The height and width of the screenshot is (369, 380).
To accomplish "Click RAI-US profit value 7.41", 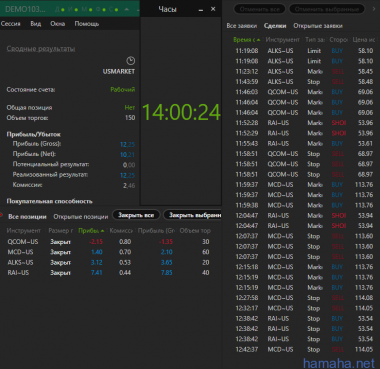I will [97, 273].
